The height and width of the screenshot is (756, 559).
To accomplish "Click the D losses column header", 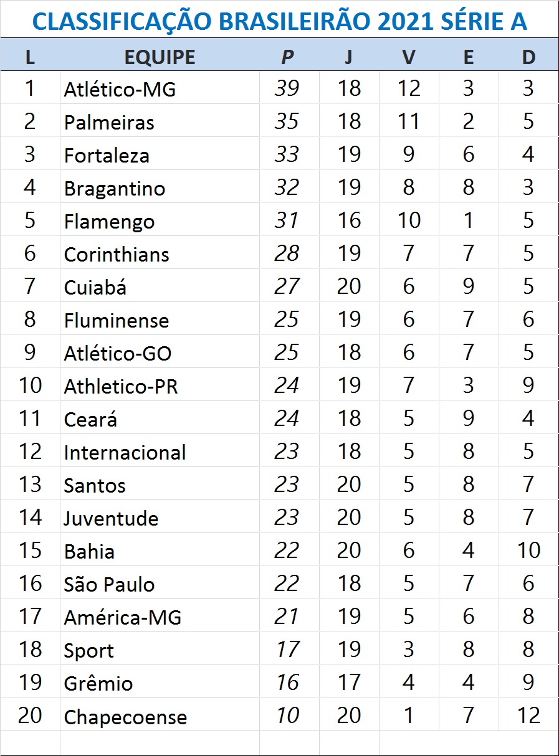I will pyautogui.click(x=528, y=57).
